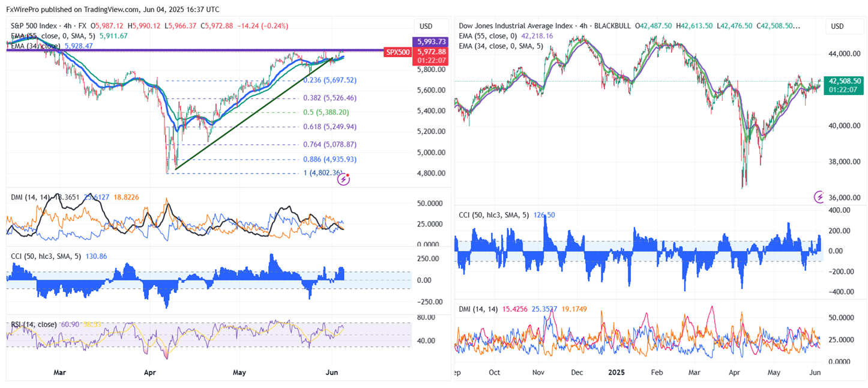Click the 5,600.00 price axis label
Image resolution: width=868 pixels, height=388 pixels.
click(432, 90)
